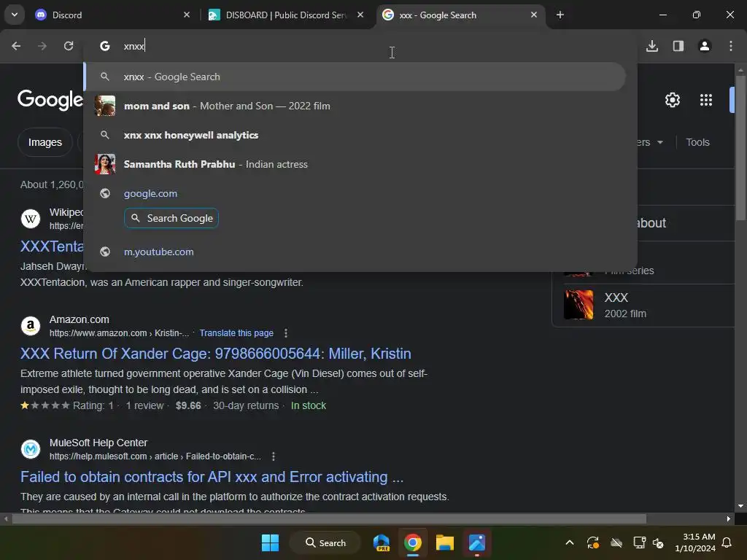Show hidden system tray icons
Screen dimensions: 747x560
point(570,542)
